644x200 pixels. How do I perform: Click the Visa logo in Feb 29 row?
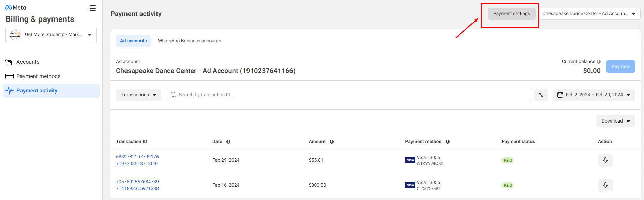(410, 160)
